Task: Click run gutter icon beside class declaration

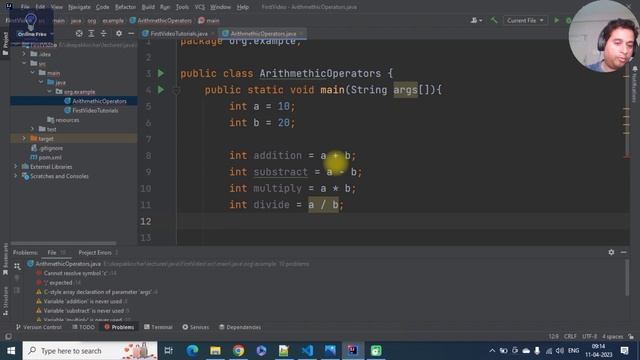Action: pos(161,73)
